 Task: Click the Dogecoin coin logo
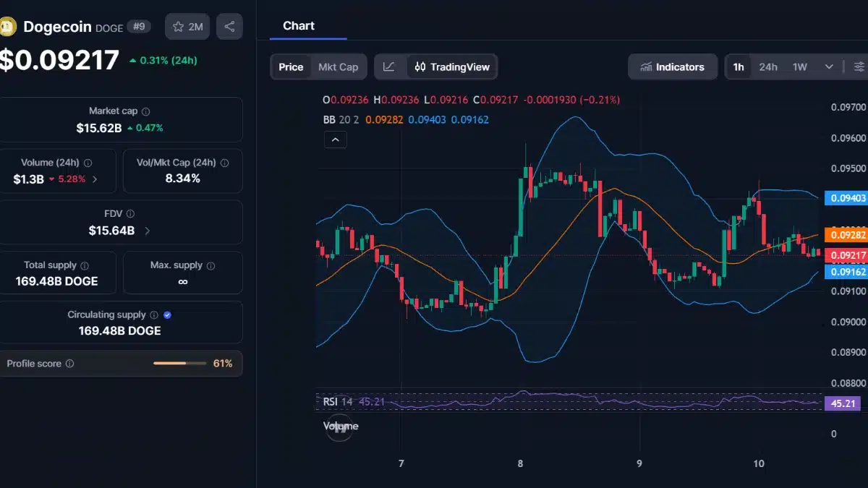(9, 26)
